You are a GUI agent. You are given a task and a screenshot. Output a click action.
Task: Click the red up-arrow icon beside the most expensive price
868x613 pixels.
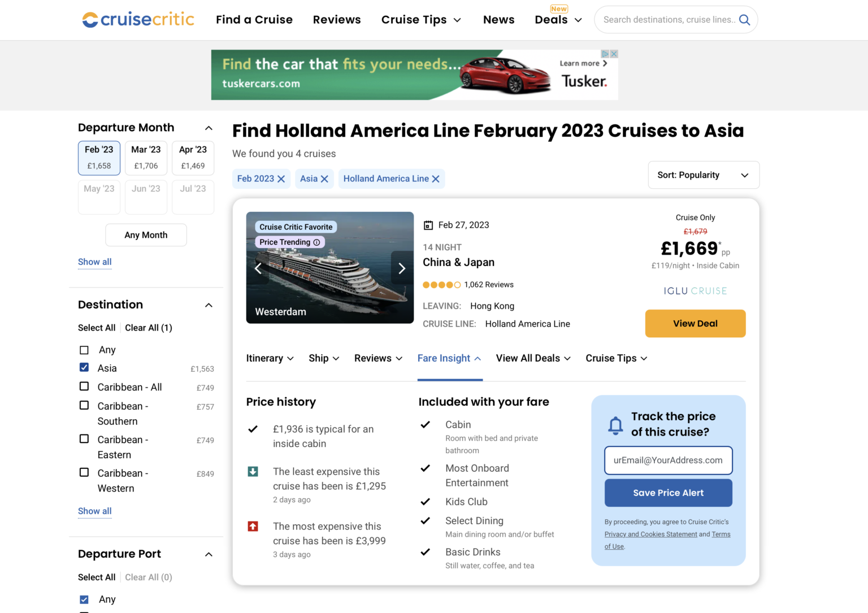pyautogui.click(x=253, y=526)
